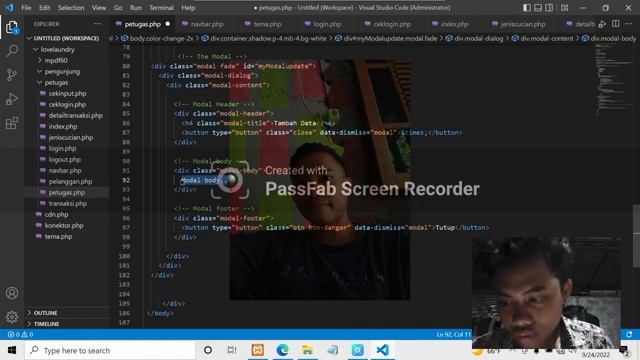This screenshot has width=640, height=360.
Task: Click Cortana circle on taskbar
Action: pos(208,350)
